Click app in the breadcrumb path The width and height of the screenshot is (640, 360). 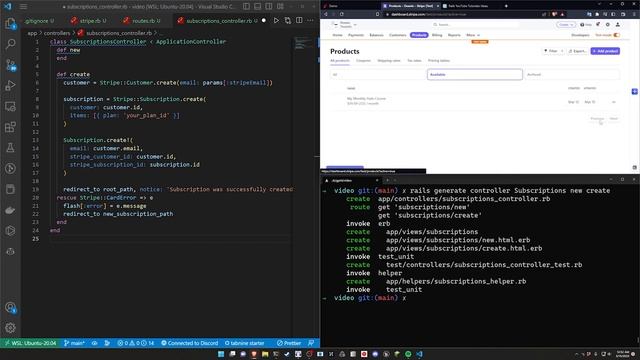(32, 33)
